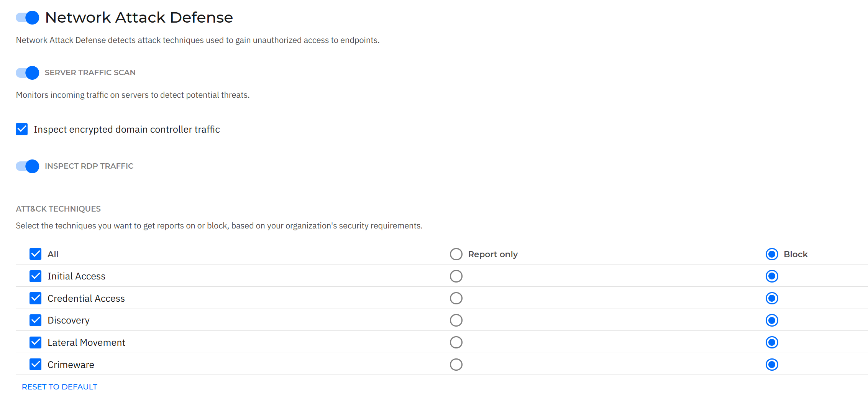Image resolution: width=868 pixels, height=414 pixels.
Task: Toggle the Network Attack Defense switch
Action: point(28,18)
